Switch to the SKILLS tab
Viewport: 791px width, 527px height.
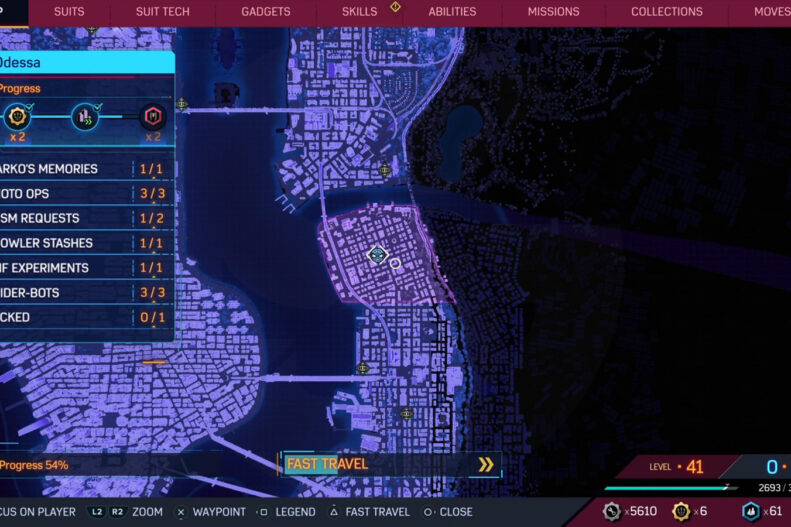tap(359, 12)
